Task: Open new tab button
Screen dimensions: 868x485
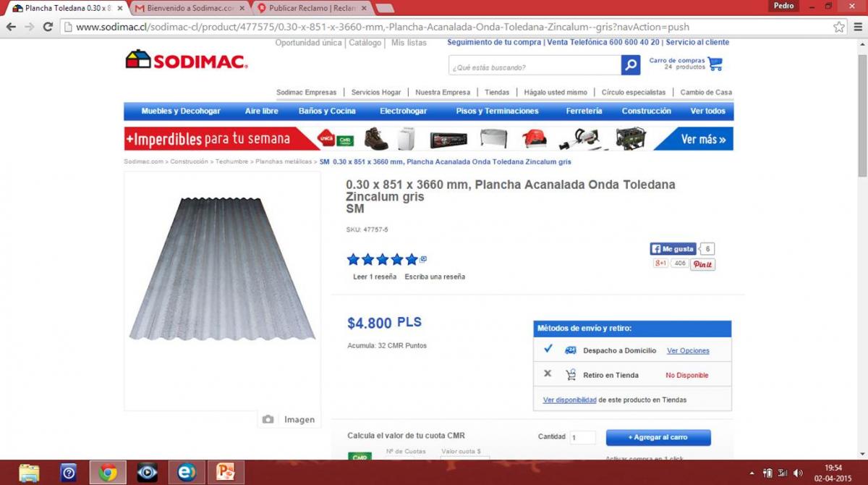Action: (x=385, y=8)
